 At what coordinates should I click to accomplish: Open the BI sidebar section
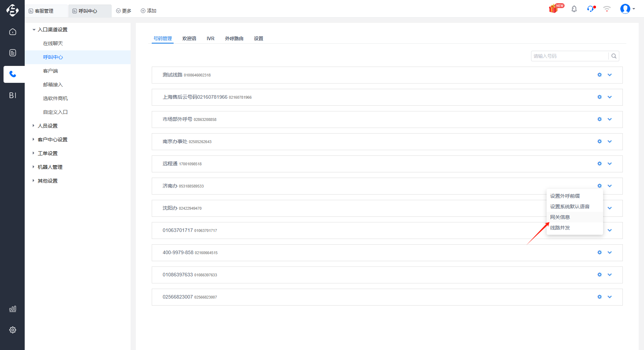point(13,95)
